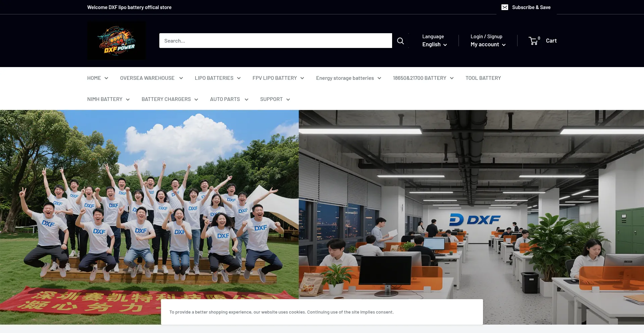
Task: Click the Login / Signup link
Action: [x=486, y=36]
